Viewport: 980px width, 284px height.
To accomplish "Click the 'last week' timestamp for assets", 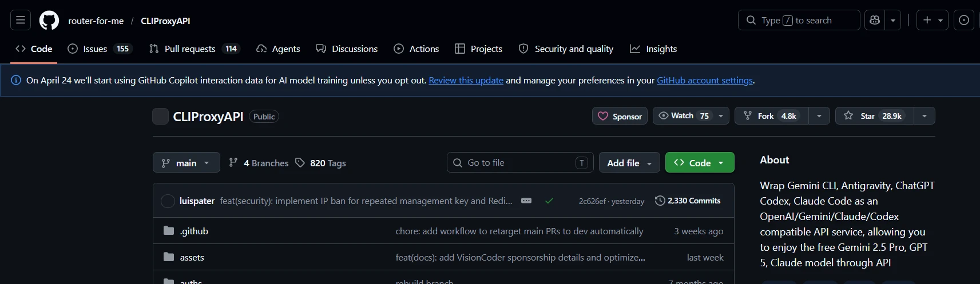I will point(705,257).
